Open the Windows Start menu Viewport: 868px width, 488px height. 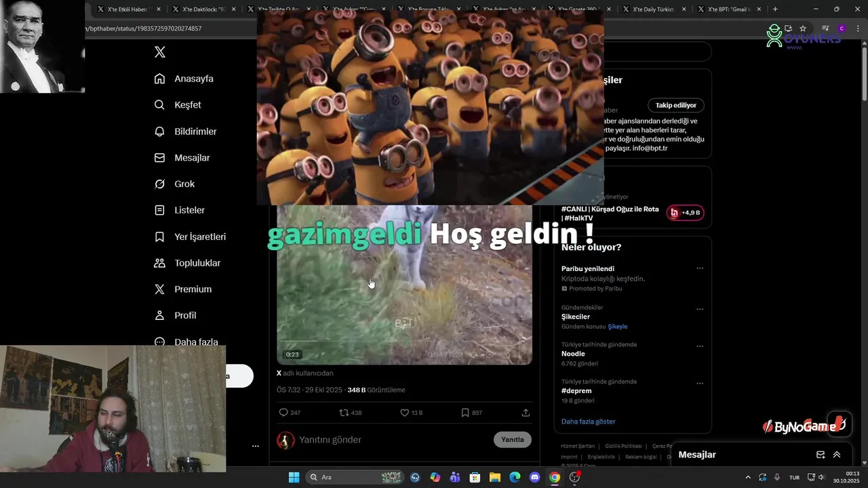click(294, 477)
